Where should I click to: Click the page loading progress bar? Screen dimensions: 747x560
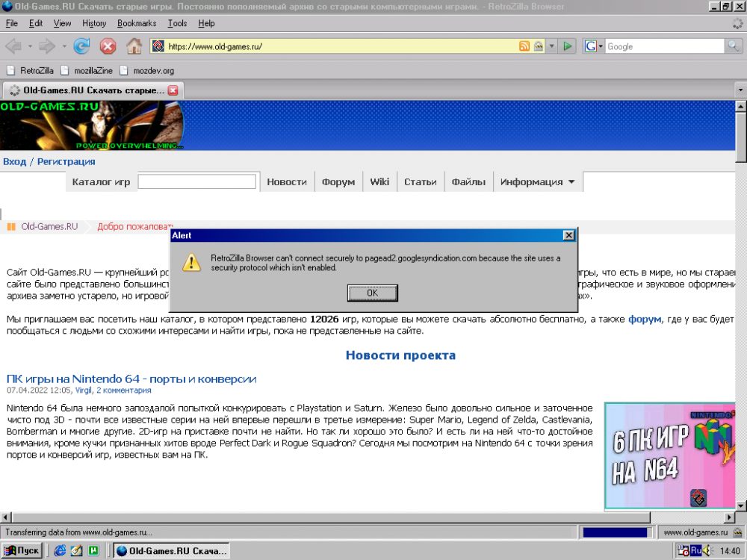(x=615, y=532)
